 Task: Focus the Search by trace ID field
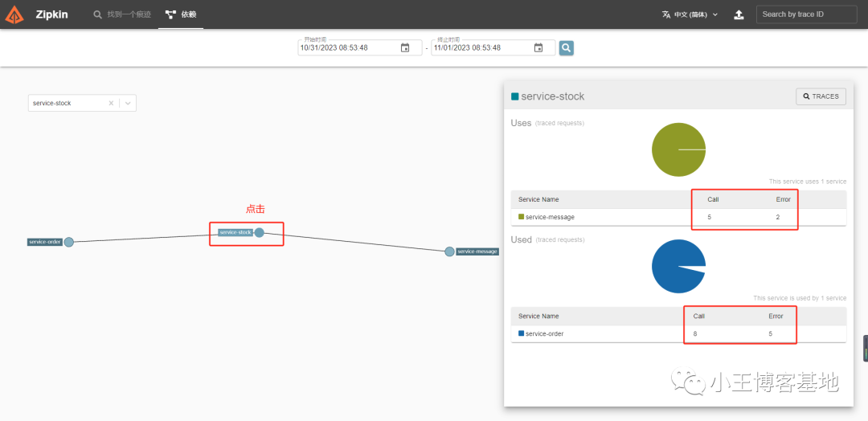[807, 14]
